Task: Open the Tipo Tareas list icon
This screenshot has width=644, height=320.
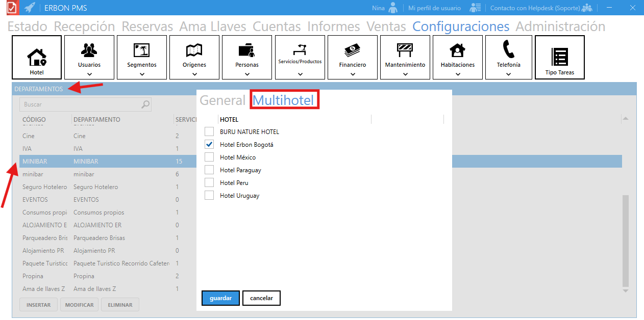Action: (559, 57)
